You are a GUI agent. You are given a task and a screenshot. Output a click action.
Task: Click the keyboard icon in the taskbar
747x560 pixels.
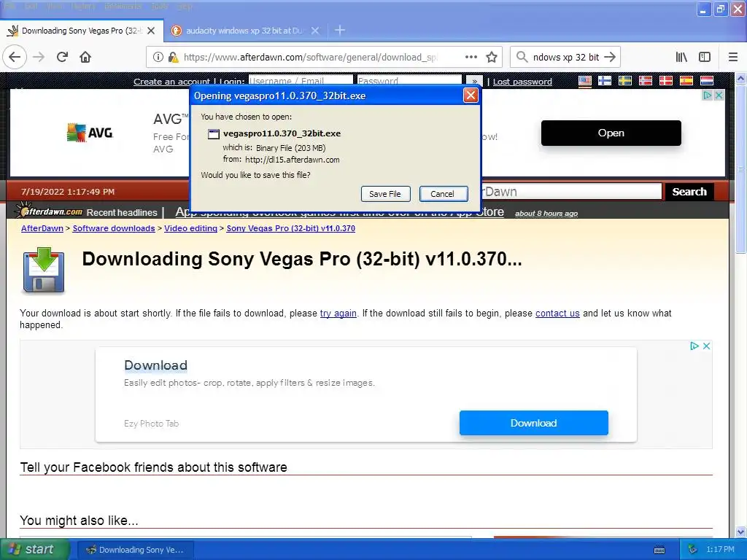659,550
